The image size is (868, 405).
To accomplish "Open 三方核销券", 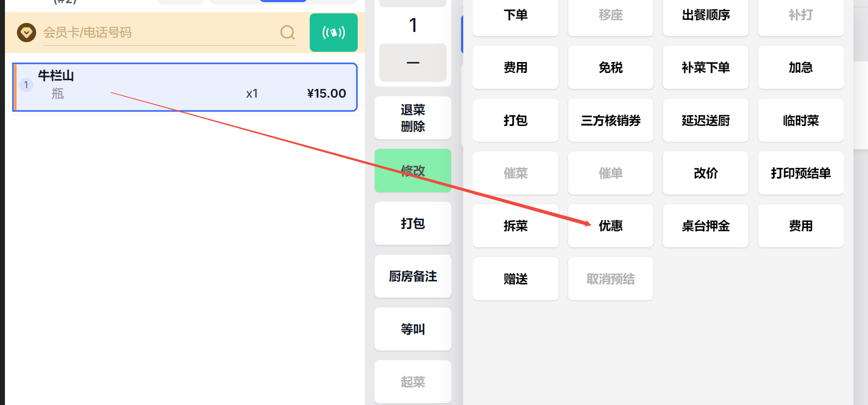I will (x=610, y=121).
